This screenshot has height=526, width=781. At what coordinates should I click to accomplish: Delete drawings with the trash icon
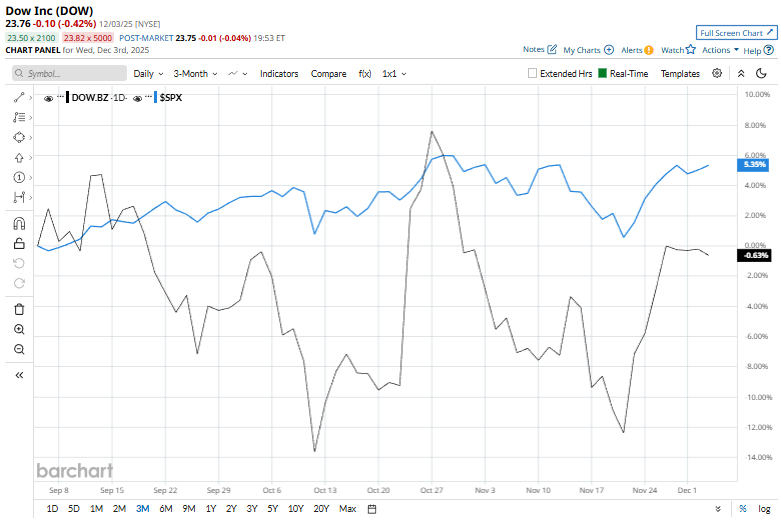(x=19, y=309)
